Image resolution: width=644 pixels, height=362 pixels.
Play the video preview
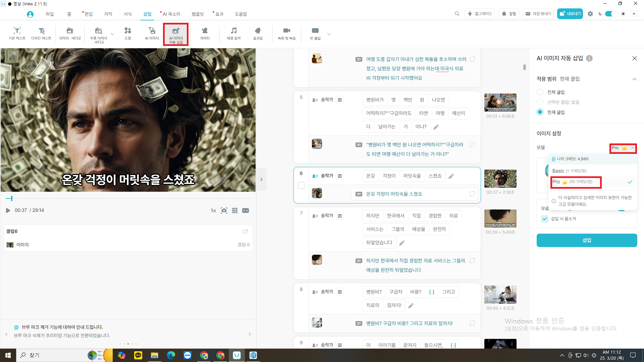(x=8, y=210)
